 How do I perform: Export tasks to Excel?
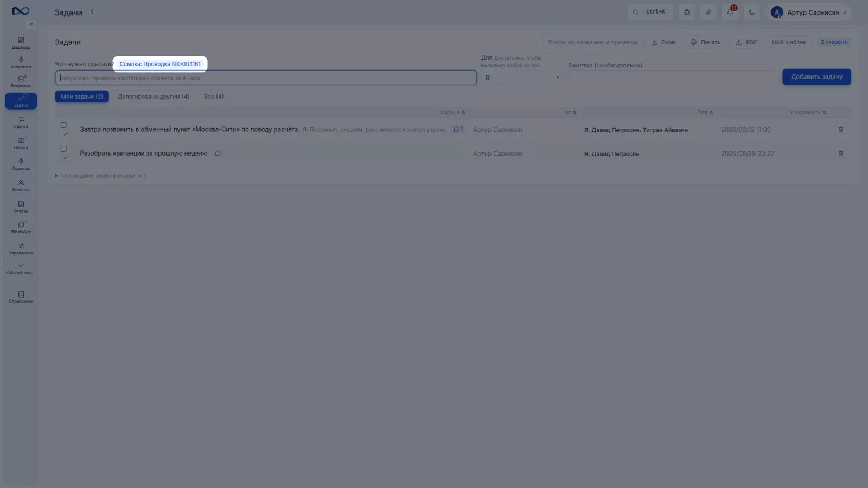[663, 42]
